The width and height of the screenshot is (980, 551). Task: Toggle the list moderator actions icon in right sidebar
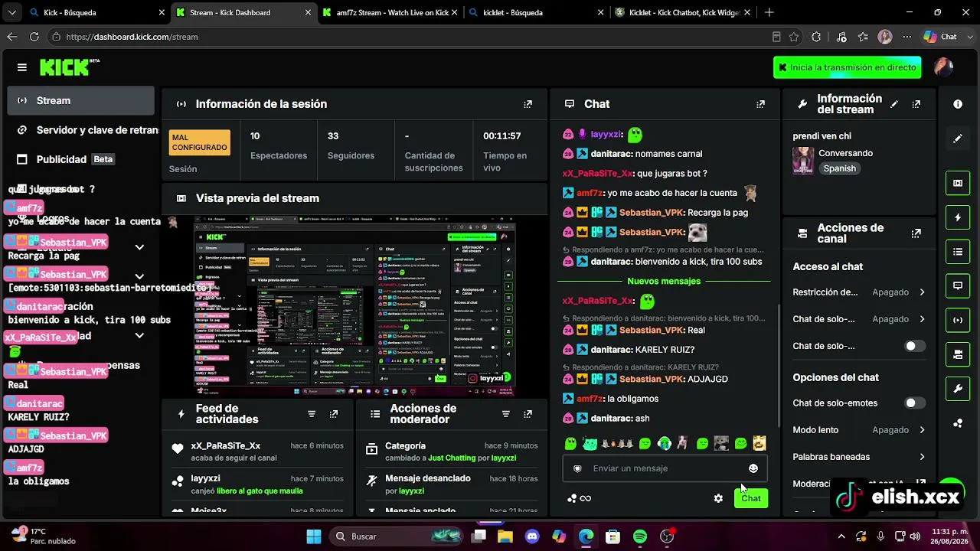point(958,252)
